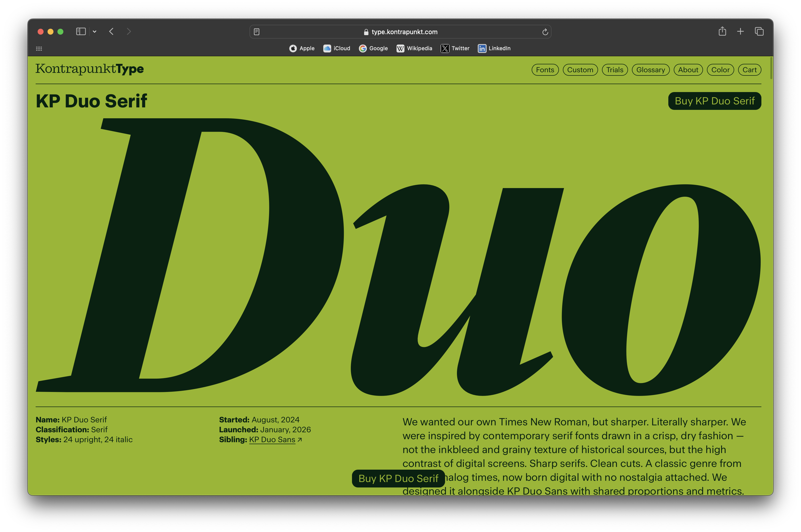801x532 pixels.
Task: Follow the KP Duo Sans sibling link
Action: [x=272, y=440]
